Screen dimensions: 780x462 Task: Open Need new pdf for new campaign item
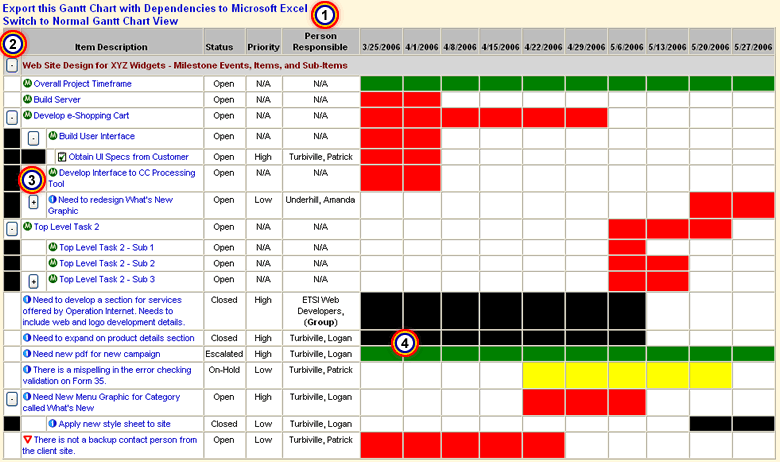[97, 354]
